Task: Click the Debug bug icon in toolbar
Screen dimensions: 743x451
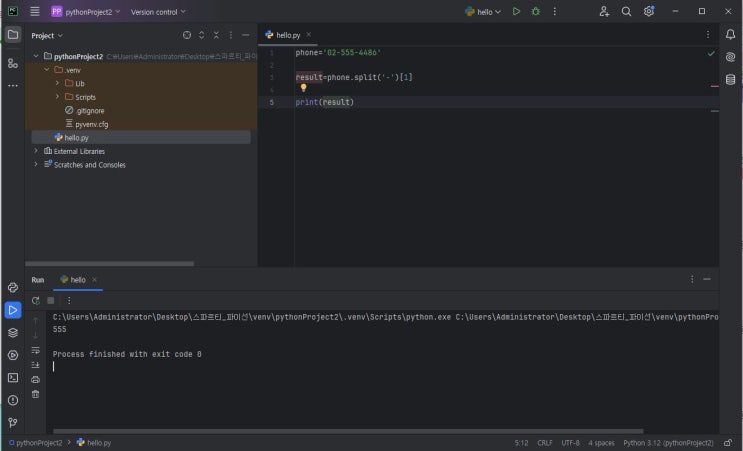Action: 536,11
